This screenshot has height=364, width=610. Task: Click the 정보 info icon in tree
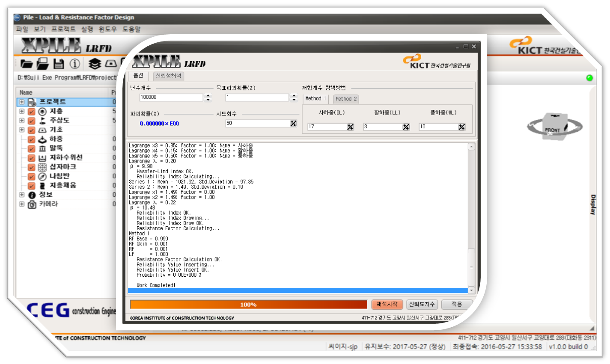32,195
